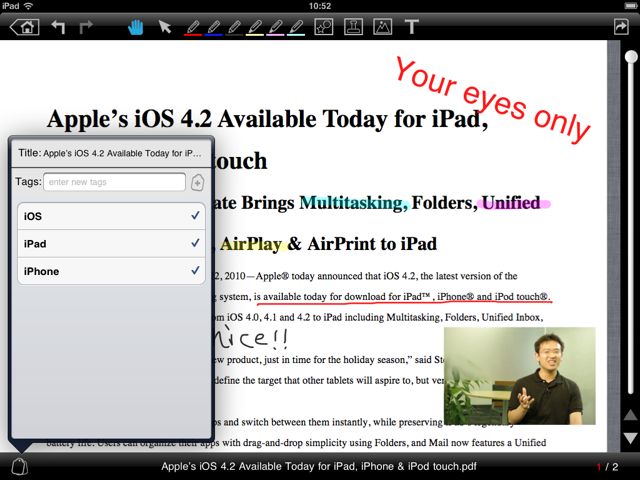The width and height of the screenshot is (640, 480).
Task: Choose the pink highlighter pen
Action: (276, 28)
